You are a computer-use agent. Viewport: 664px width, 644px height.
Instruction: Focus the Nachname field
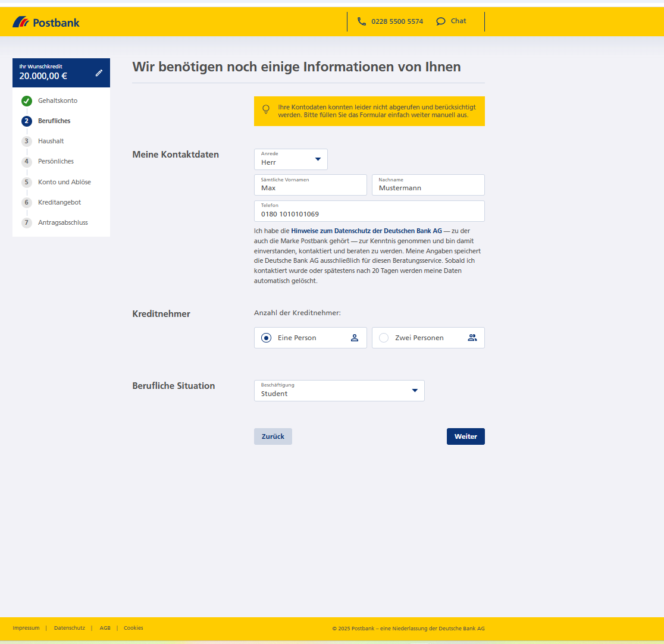click(428, 185)
